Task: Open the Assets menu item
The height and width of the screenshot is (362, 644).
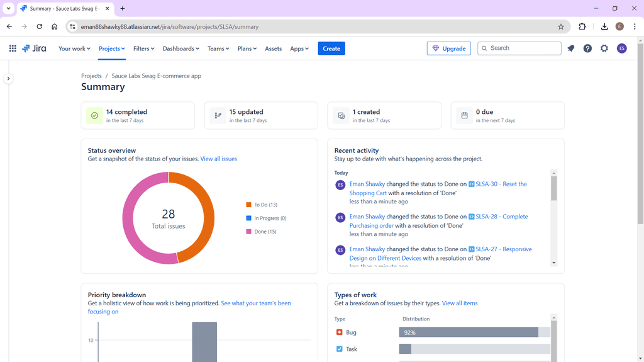Action: pos(273,48)
